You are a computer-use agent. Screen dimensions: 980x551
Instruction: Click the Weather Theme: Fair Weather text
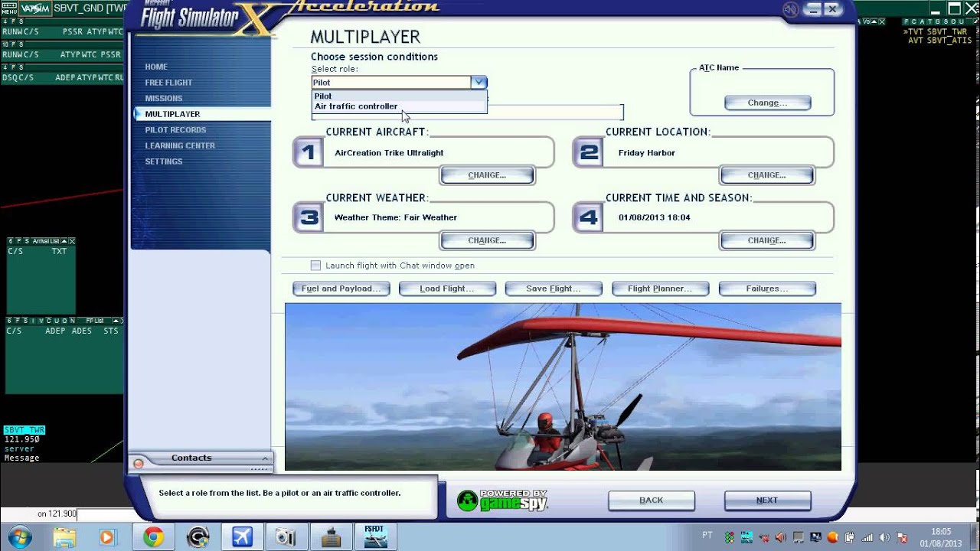[x=396, y=217]
